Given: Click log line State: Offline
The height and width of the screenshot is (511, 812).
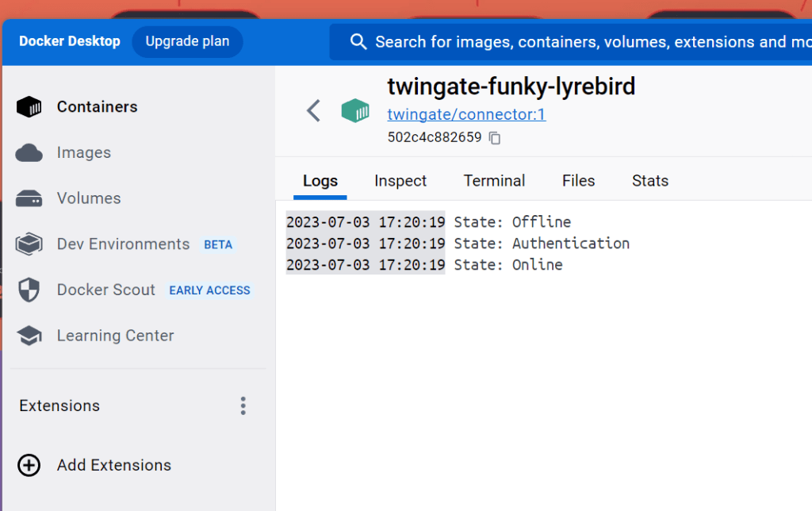Looking at the screenshot, I should click(513, 222).
